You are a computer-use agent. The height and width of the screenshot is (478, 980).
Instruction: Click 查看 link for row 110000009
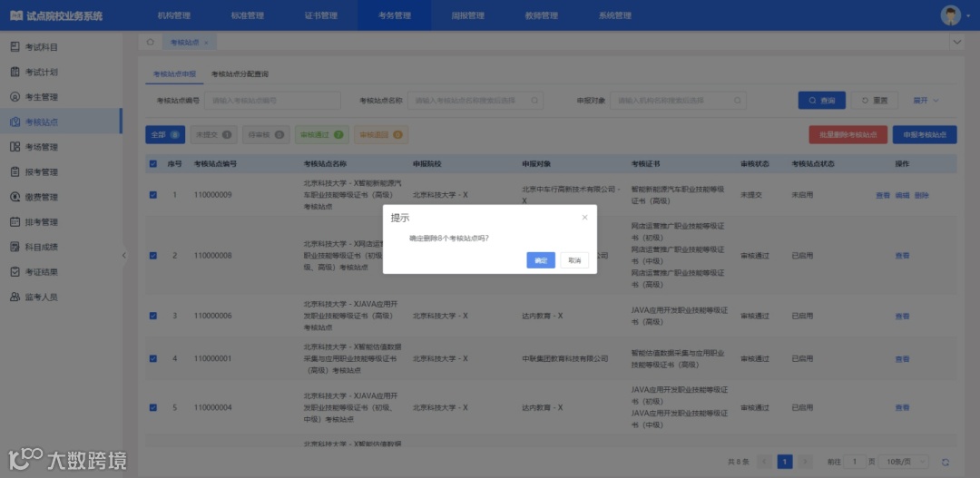tap(883, 195)
